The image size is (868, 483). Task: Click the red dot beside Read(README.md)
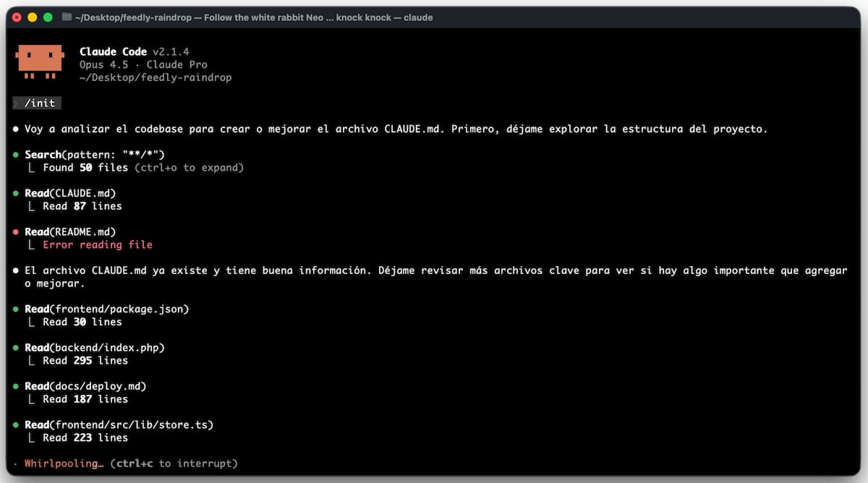(x=16, y=231)
